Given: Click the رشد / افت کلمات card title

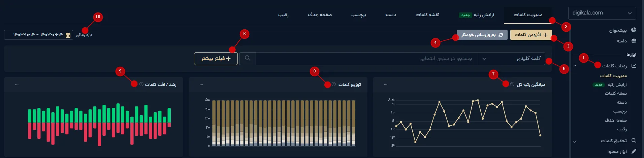Looking at the screenshot, I should pos(161,85).
